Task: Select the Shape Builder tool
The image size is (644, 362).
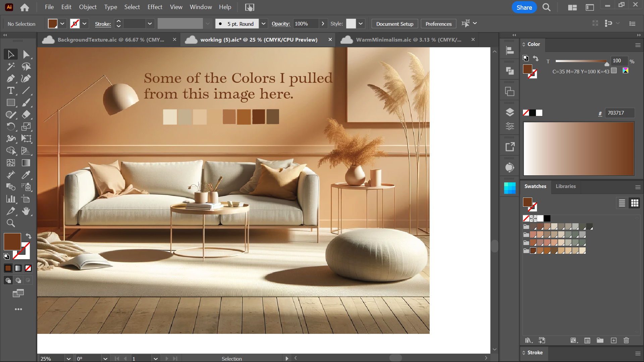Action: coord(11,151)
